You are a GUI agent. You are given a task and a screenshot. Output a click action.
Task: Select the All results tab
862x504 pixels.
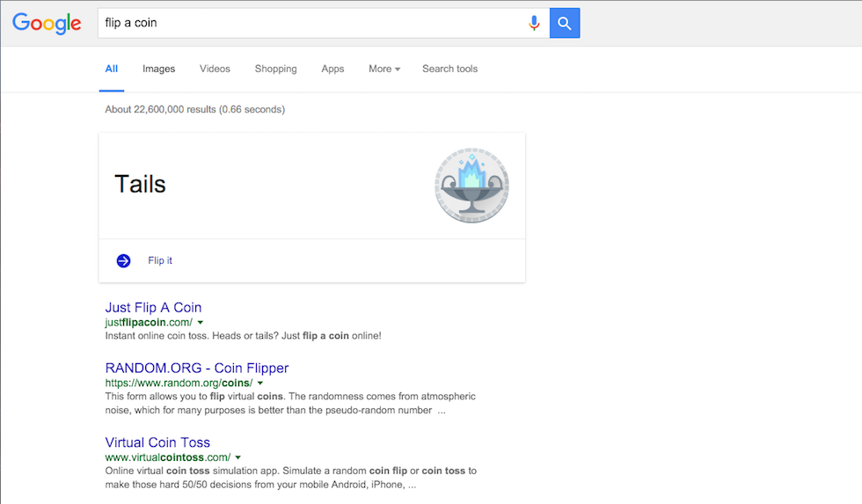click(x=111, y=69)
